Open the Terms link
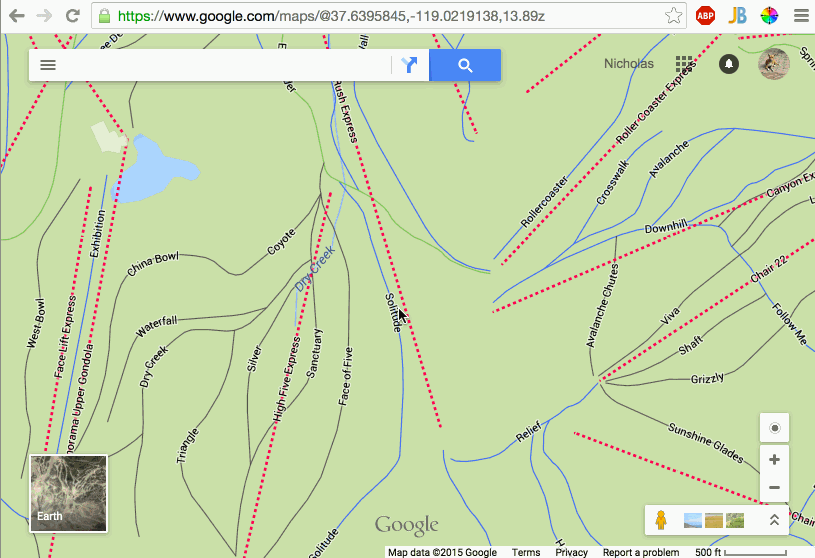The width and height of the screenshot is (815, 558). 526,552
